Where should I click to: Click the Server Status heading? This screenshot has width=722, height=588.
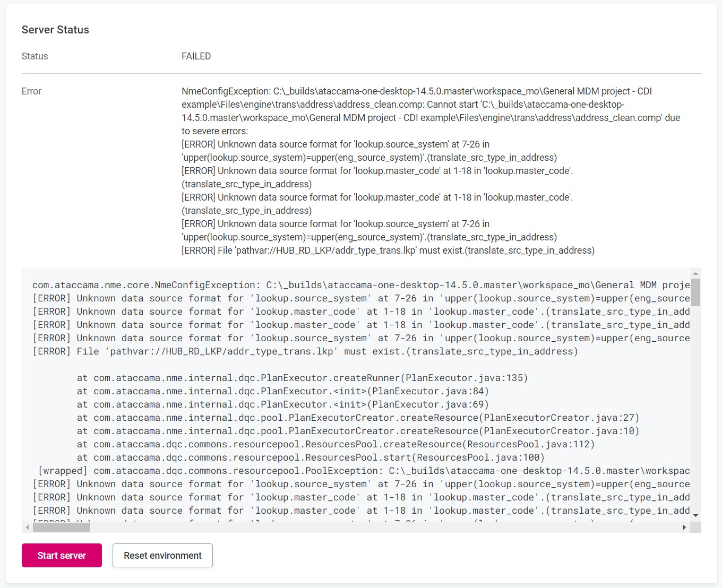point(55,30)
